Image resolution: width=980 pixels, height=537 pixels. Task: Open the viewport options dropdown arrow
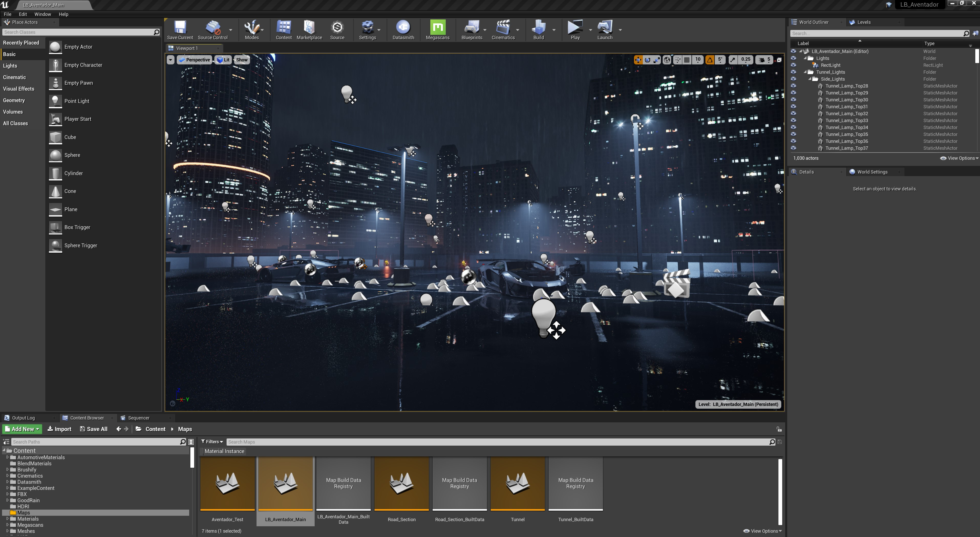(171, 60)
